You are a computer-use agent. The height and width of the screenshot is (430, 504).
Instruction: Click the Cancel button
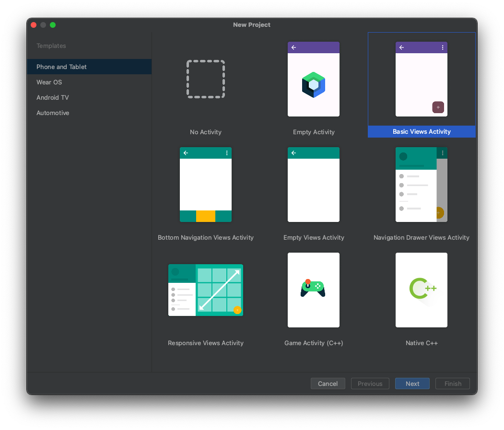pyautogui.click(x=328, y=384)
